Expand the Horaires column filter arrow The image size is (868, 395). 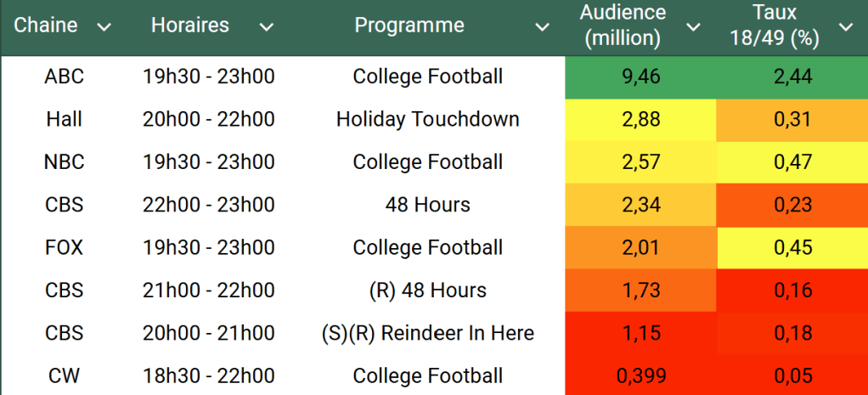(x=266, y=27)
